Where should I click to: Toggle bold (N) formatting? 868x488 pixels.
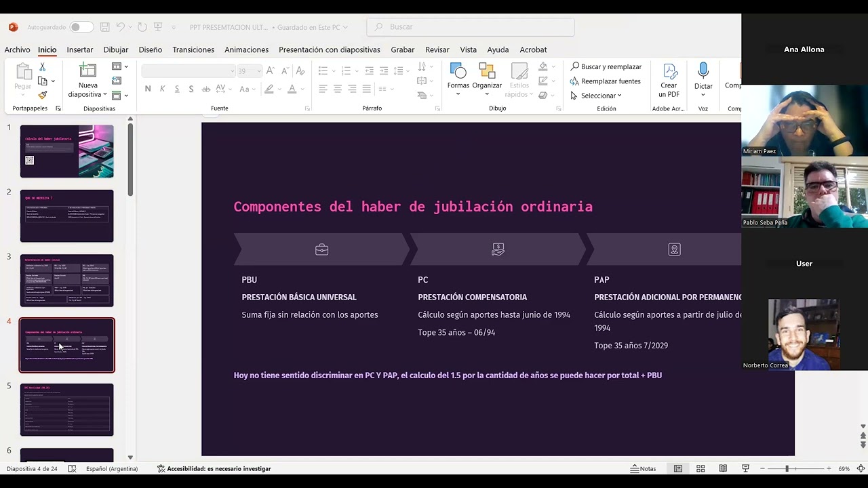point(148,89)
